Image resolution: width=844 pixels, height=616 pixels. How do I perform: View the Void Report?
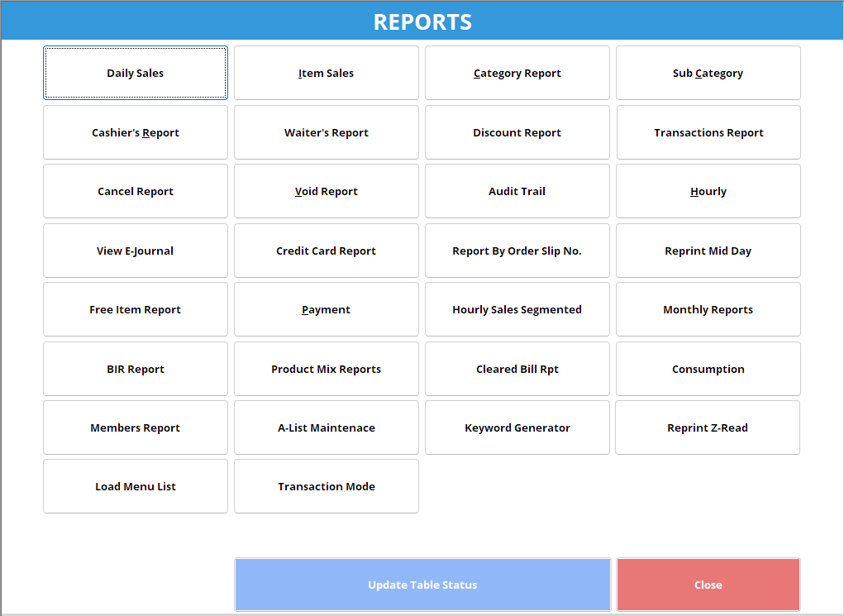[x=326, y=191]
